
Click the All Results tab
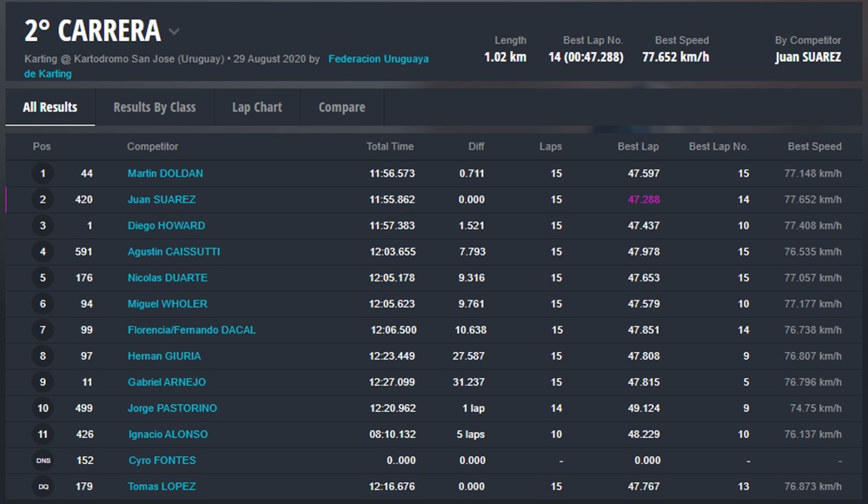pos(50,108)
